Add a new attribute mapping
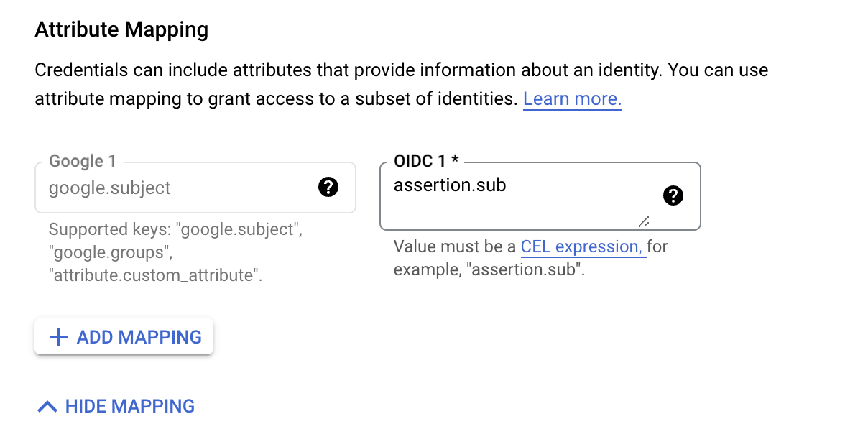 [x=124, y=337]
